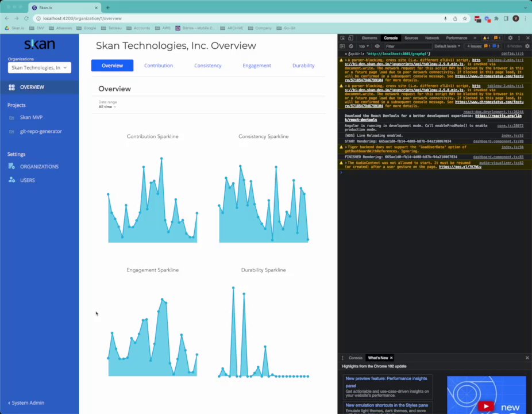This screenshot has height=414, width=532.
Task: Select the DevTools inspect element icon
Action: click(x=342, y=38)
